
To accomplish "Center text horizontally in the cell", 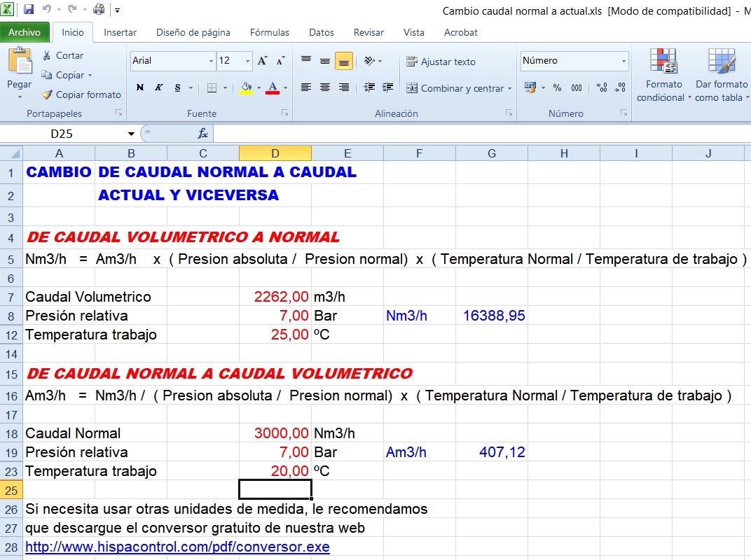I will [325, 87].
